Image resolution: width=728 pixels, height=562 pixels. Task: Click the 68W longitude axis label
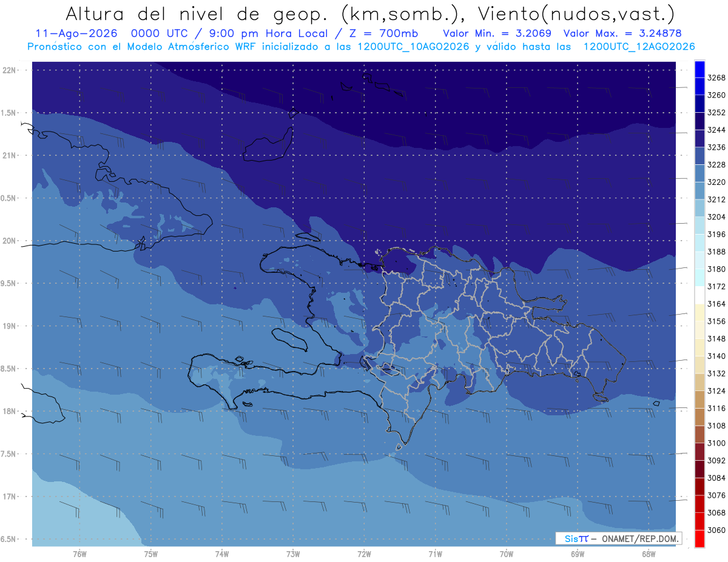pos(648,554)
